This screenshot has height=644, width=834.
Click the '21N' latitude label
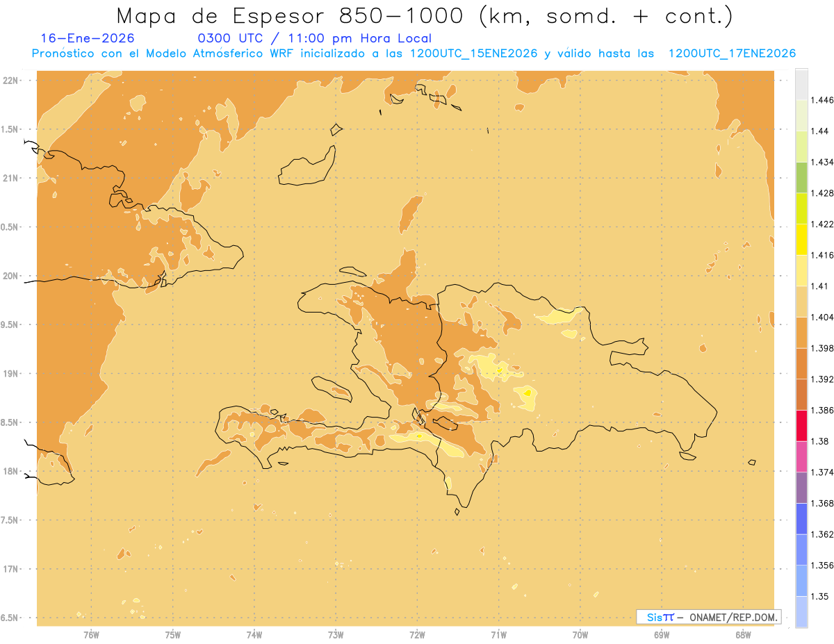[x=10, y=179]
